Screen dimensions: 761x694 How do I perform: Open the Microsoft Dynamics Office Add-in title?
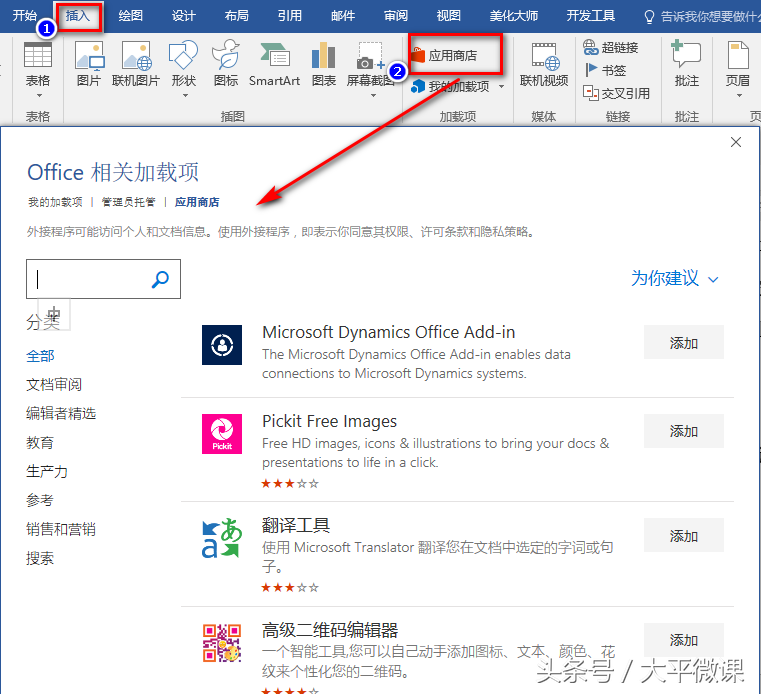coord(388,332)
